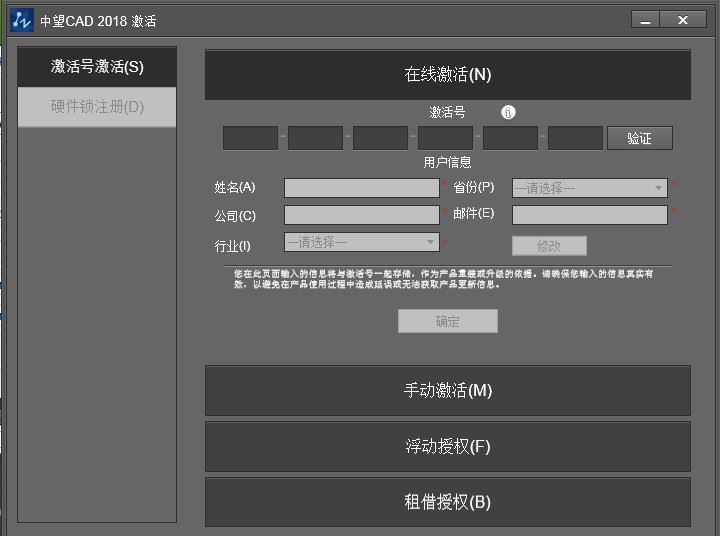Open the 租借授权(B) section
Screen dimensions: 720x536
point(448,502)
